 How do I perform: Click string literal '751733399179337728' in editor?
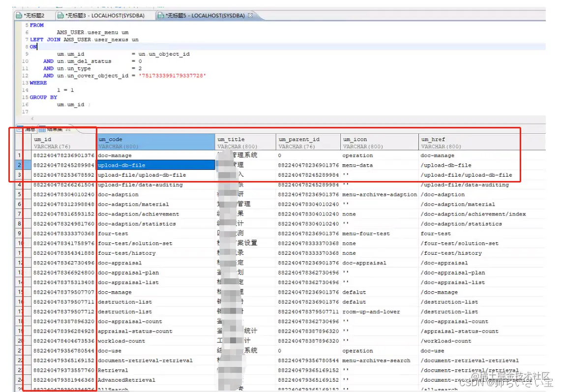[x=173, y=76]
